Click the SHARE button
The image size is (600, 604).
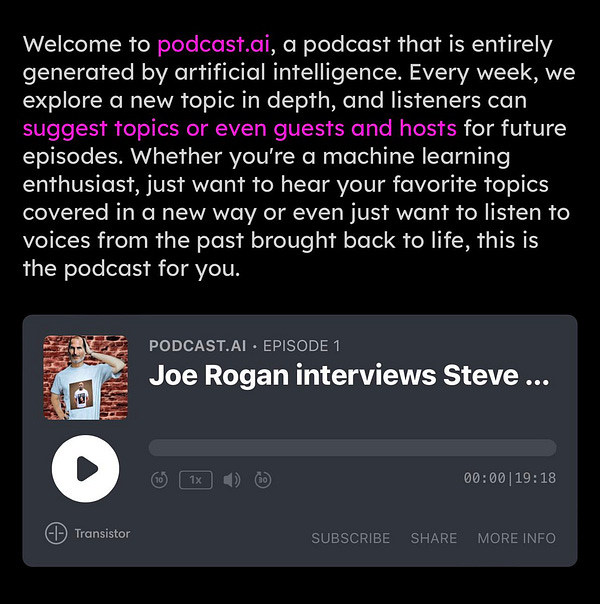(434, 538)
